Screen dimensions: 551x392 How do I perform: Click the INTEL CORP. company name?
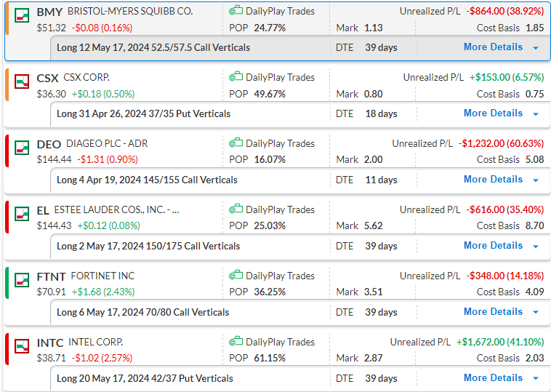click(x=95, y=342)
